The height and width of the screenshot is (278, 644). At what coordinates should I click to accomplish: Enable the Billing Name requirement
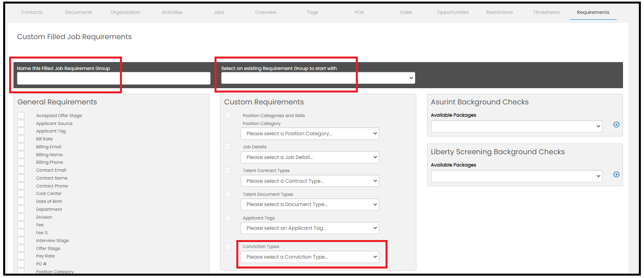[21, 155]
